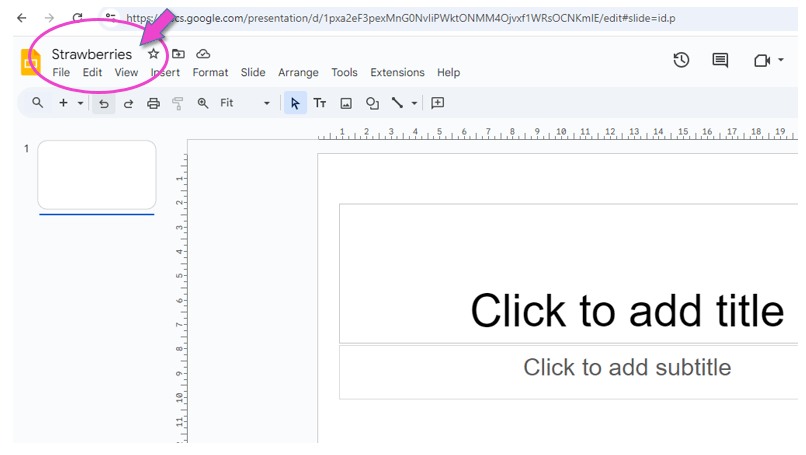Click the 'Click to add title' placeholder
This screenshot has height=455, width=806.
pyautogui.click(x=626, y=310)
